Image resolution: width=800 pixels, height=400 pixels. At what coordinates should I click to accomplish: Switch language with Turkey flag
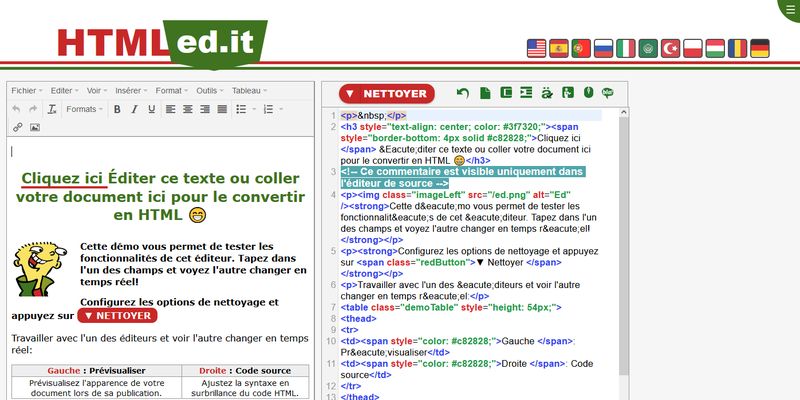[x=670, y=48]
